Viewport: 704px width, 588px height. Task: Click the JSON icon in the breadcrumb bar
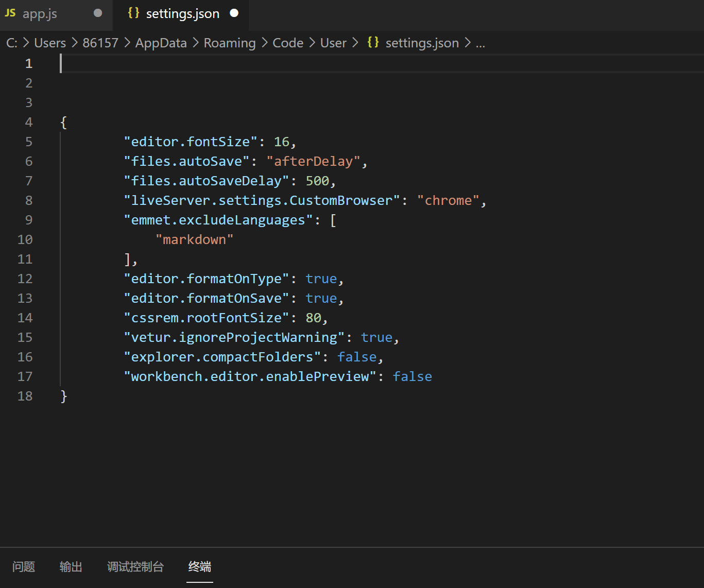pyautogui.click(x=373, y=43)
